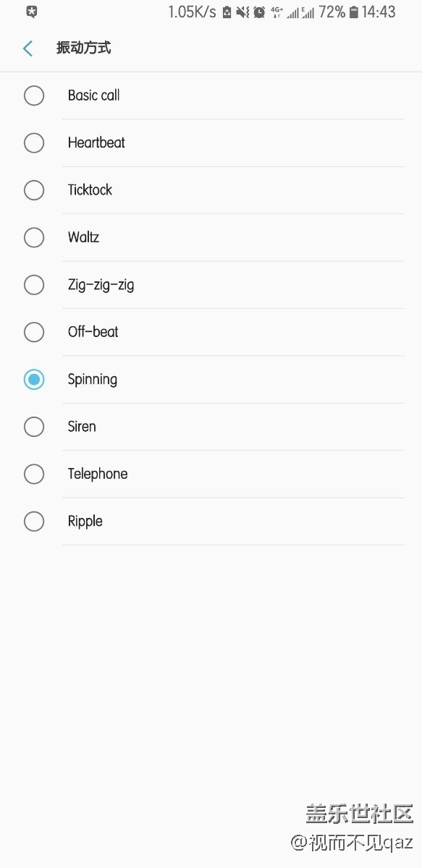This screenshot has width=422, height=868.
Task: Select the Heartbeat radio button
Action: [34, 142]
